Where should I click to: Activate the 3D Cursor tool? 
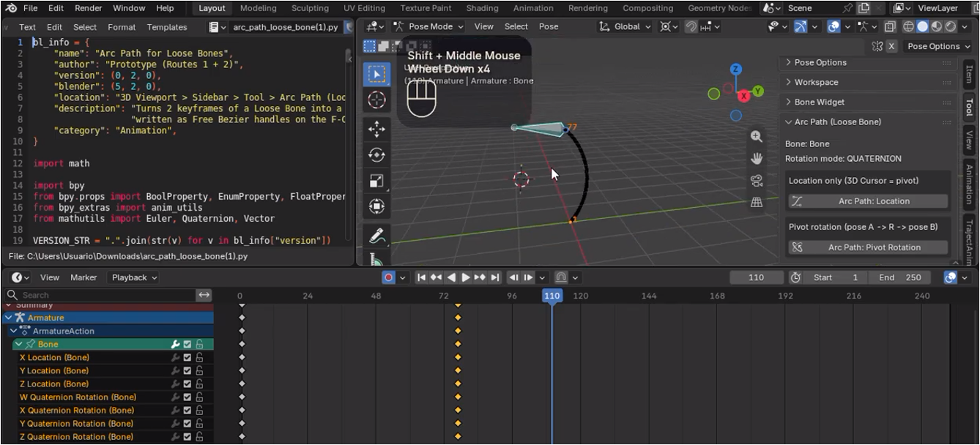click(x=376, y=100)
